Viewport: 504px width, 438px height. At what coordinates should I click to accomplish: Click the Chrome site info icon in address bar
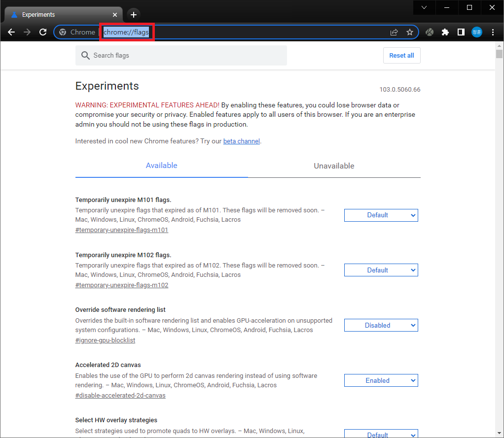tap(63, 32)
